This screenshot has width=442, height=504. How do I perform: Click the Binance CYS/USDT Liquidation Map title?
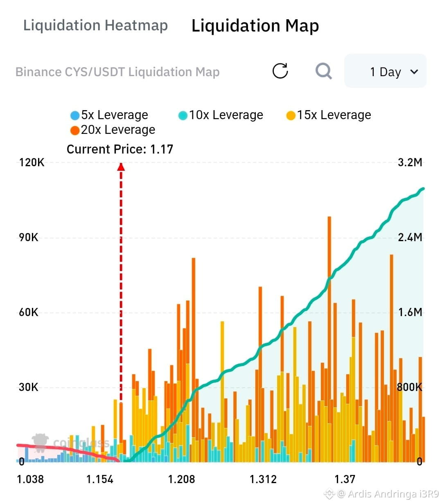coord(117,72)
